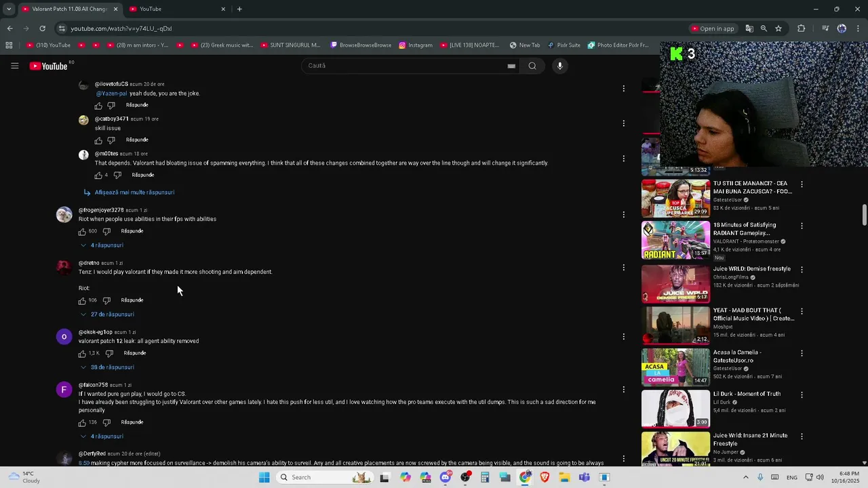Image resolution: width=868 pixels, height=488 pixels.
Task: Open Acasa la Camelia video thumbnail
Action: (x=675, y=367)
